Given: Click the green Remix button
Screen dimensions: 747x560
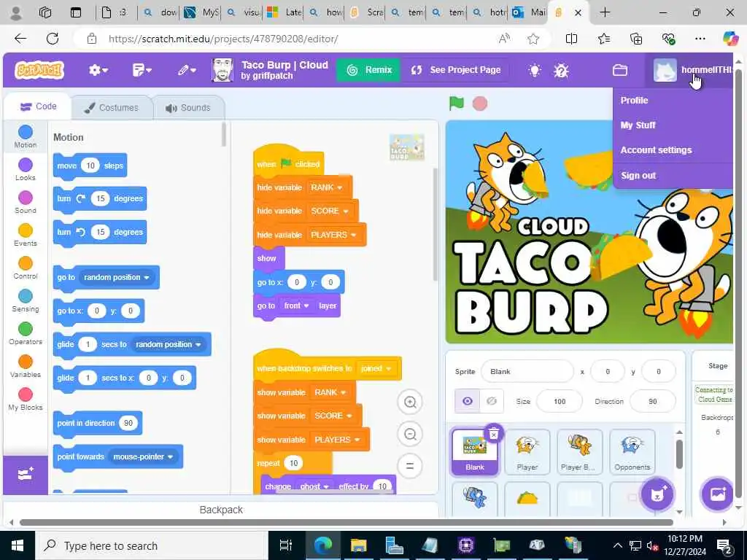Looking at the screenshot, I should click(x=368, y=70).
